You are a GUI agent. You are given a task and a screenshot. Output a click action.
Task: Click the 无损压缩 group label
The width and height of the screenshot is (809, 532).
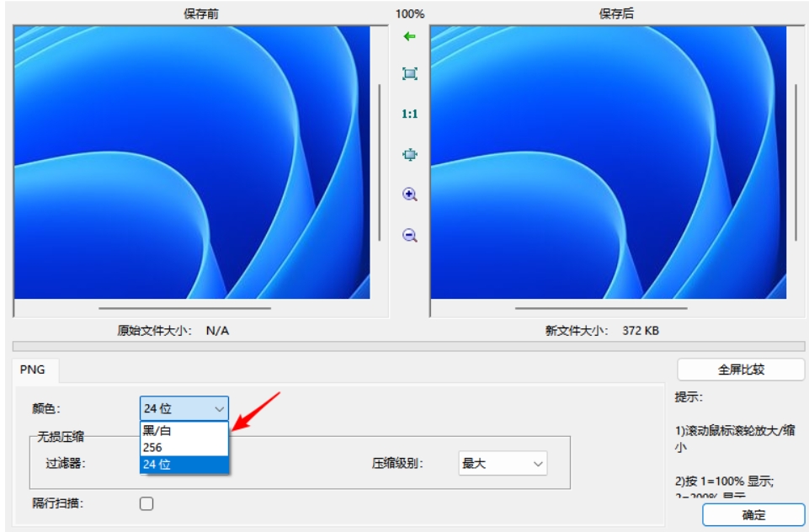61,437
